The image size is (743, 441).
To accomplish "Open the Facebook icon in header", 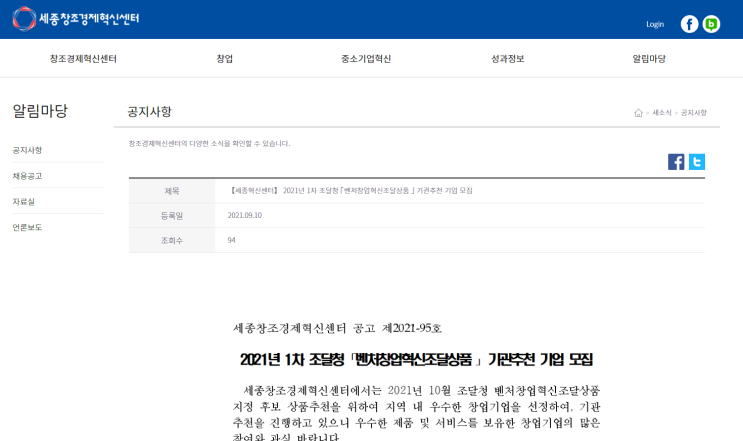I will point(689,24).
